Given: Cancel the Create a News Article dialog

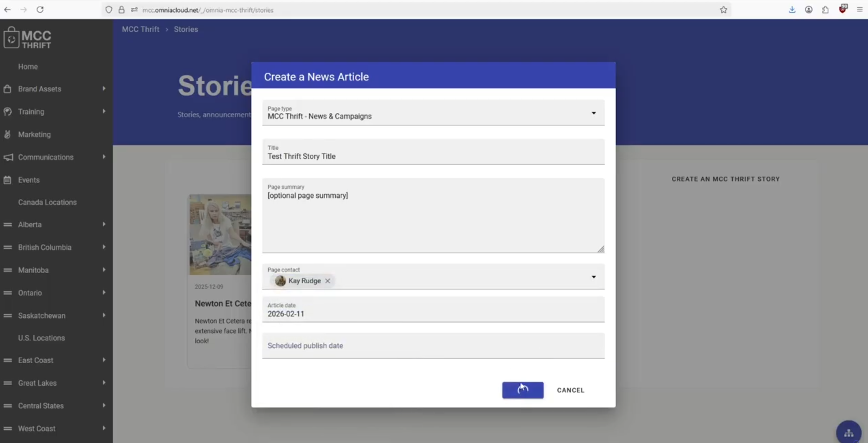Looking at the screenshot, I should click(571, 390).
